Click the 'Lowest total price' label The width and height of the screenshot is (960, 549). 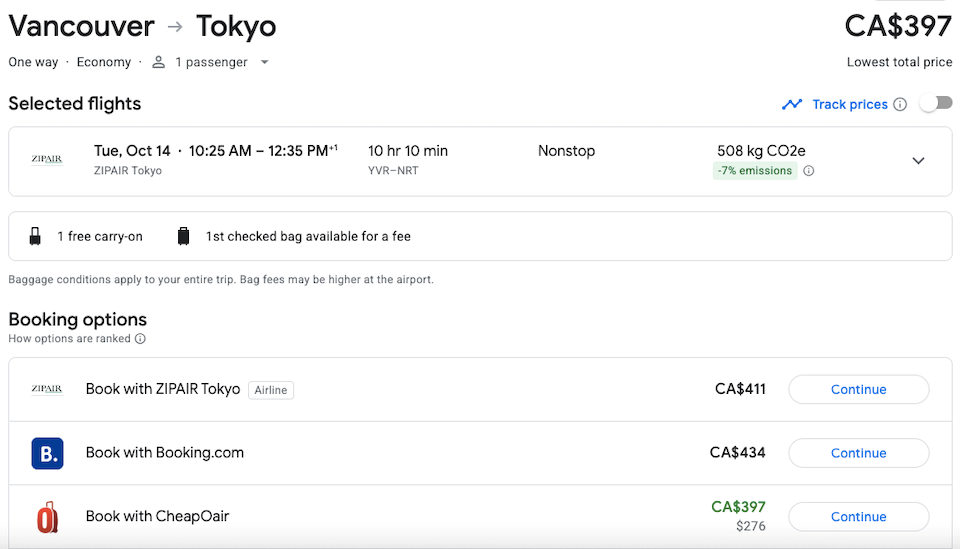(899, 62)
